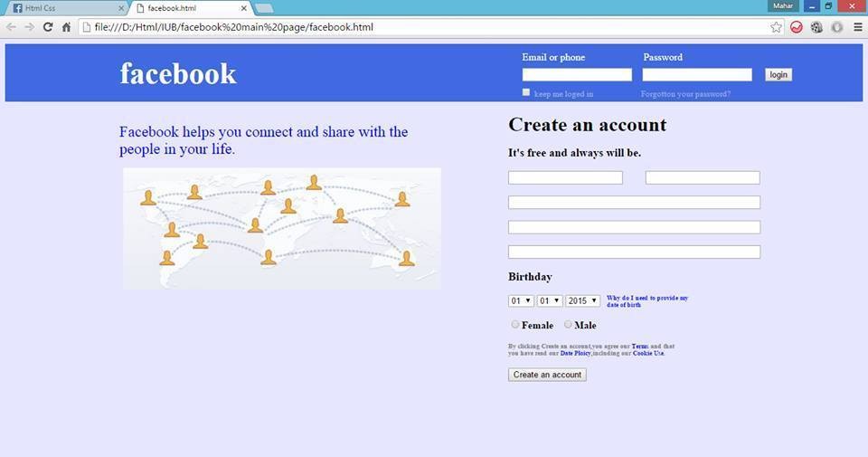Click the page file icon in address bar
Image resolution: width=868 pixels, height=457 pixels.
[87, 27]
